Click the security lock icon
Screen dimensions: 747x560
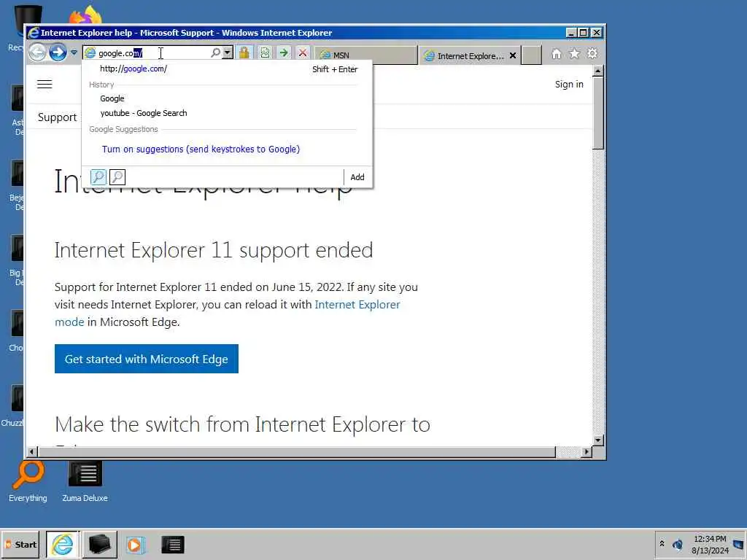244,52
